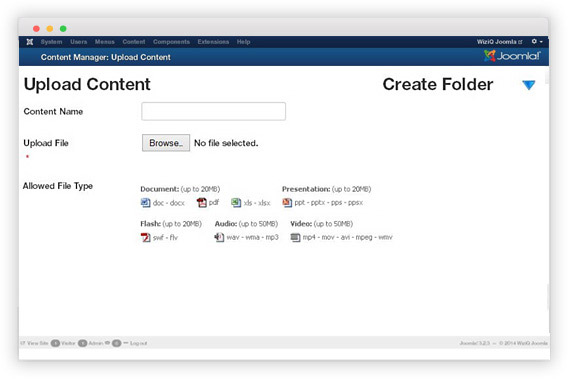Open the System menu
568x379 pixels.
pos(51,42)
